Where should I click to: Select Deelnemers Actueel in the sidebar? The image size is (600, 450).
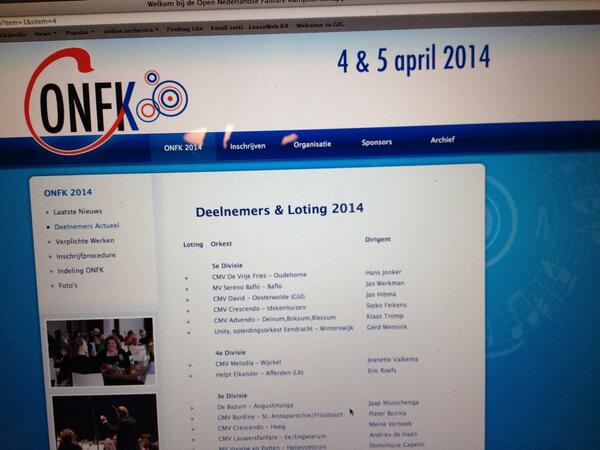coord(87,226)
